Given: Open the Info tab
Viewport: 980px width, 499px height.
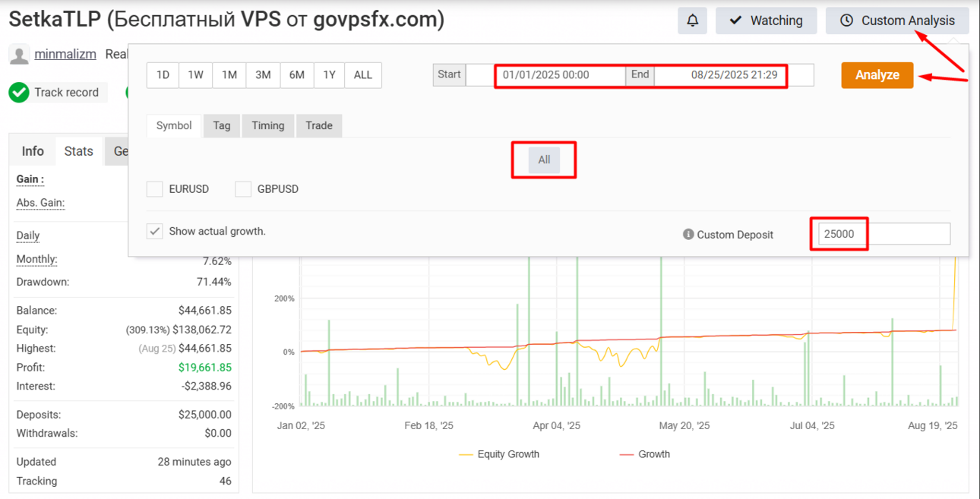Looking at the screenshot, I should pos(33,151).
